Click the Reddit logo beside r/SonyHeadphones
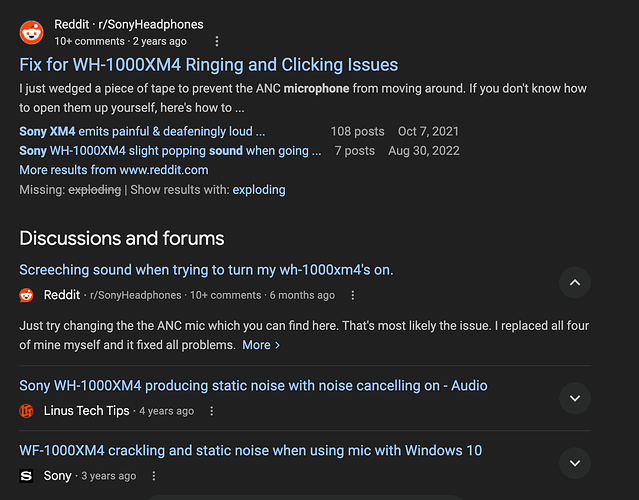Viewport: 639px width, 500px height. [x=31, y=32]
